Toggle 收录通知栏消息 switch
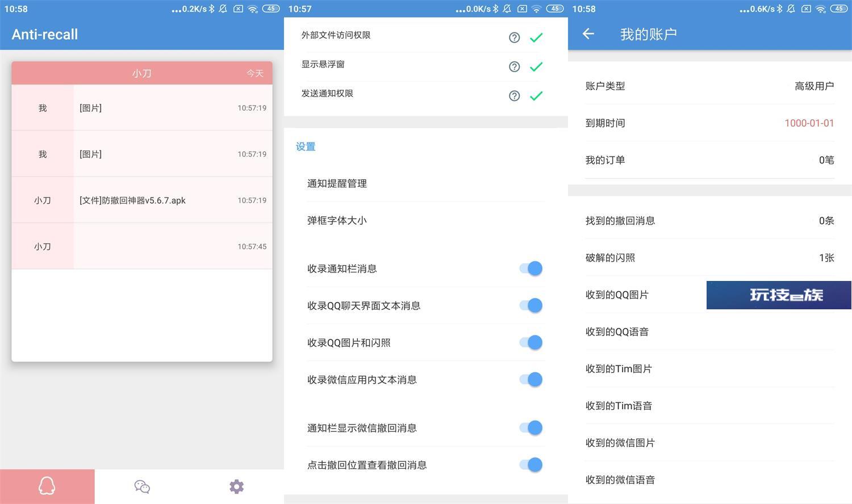 pyautogui.click(x=531, y=268)
